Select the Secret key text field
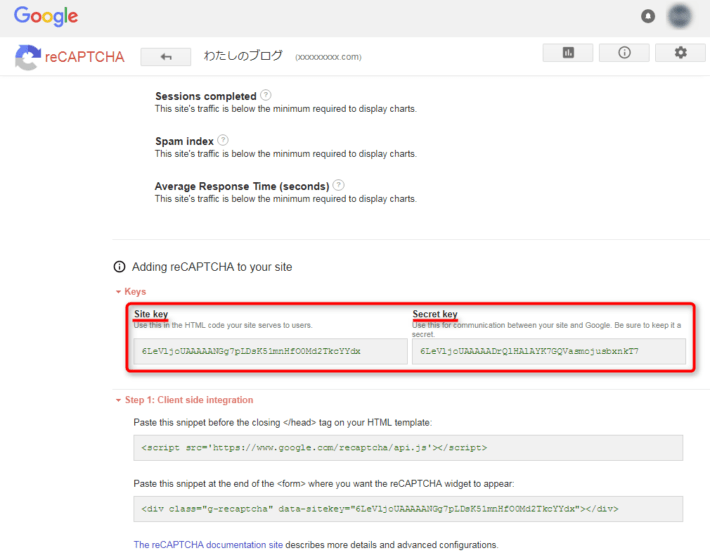The image size is (710, 560). pos(548,351)
